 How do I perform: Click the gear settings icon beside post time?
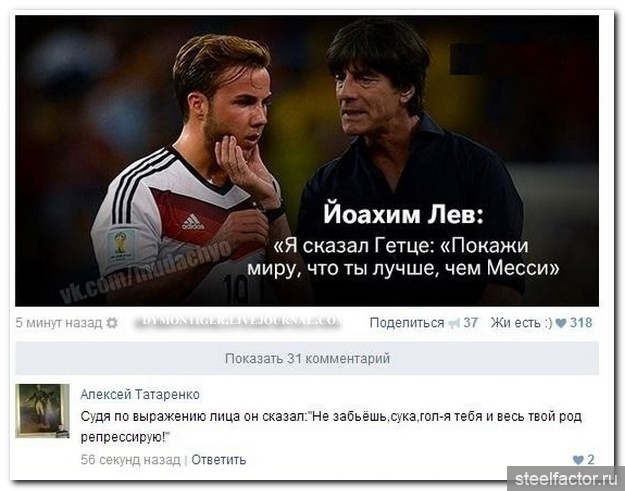coord(112,323)
